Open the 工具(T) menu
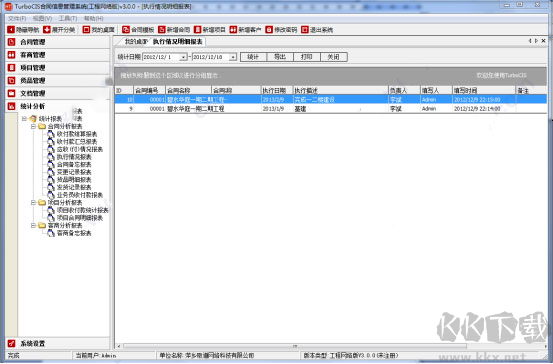The width and height of the screenshot is (553, 364). coord(68,18)
